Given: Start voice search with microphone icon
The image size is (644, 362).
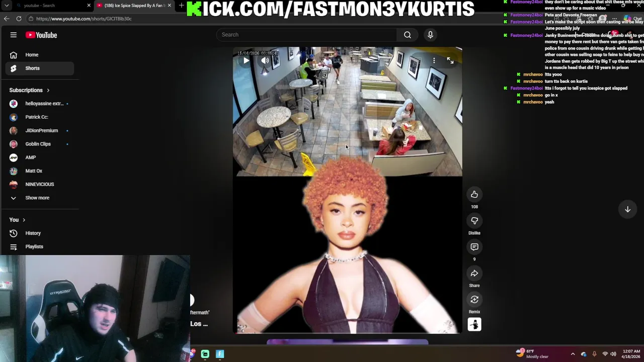Looking at the screenshot, I should [430, 35].
